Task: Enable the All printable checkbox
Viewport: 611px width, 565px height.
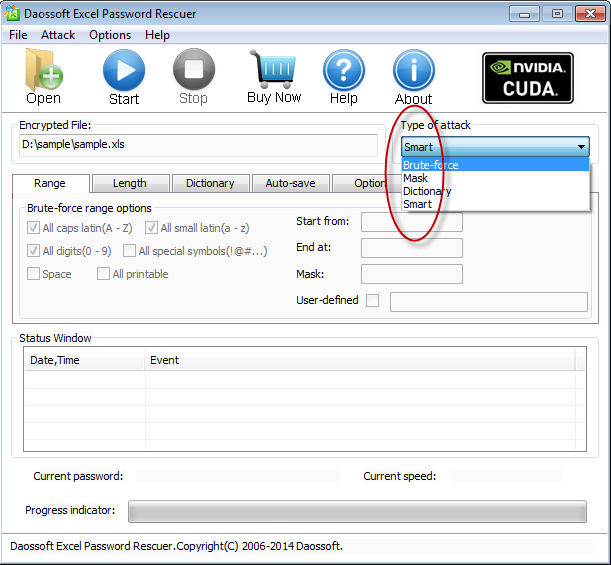Action: click(x=103, y=274)
